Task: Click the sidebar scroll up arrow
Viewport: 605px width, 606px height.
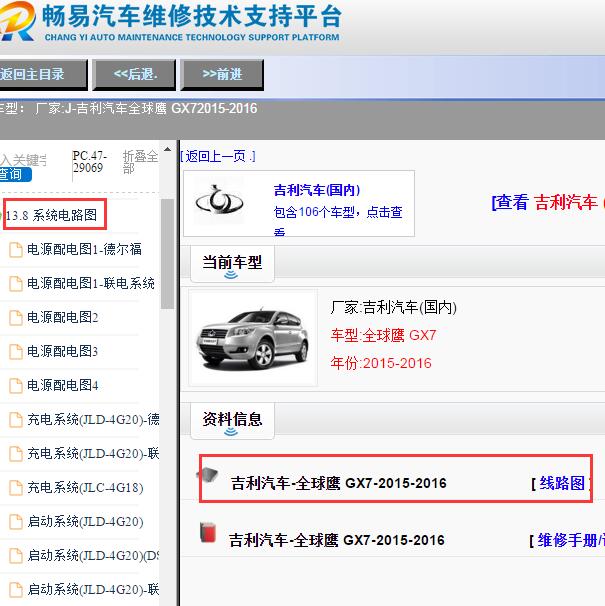Action: click(x=167, y=150)
